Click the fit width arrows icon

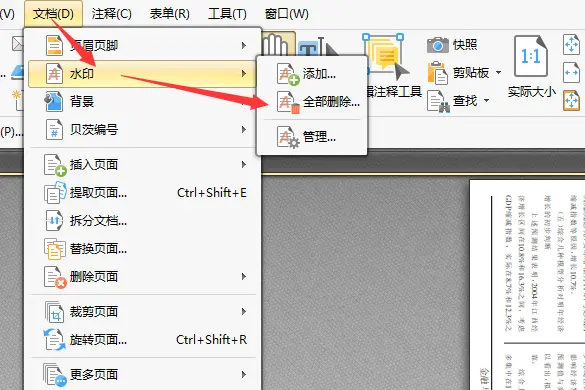tap(571, 72)
